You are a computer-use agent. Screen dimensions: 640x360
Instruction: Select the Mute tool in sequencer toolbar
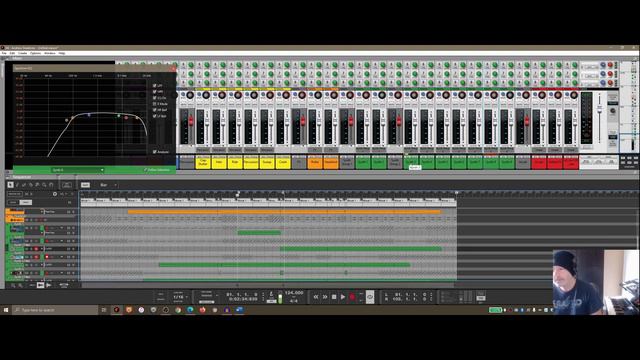click(37, 185)
